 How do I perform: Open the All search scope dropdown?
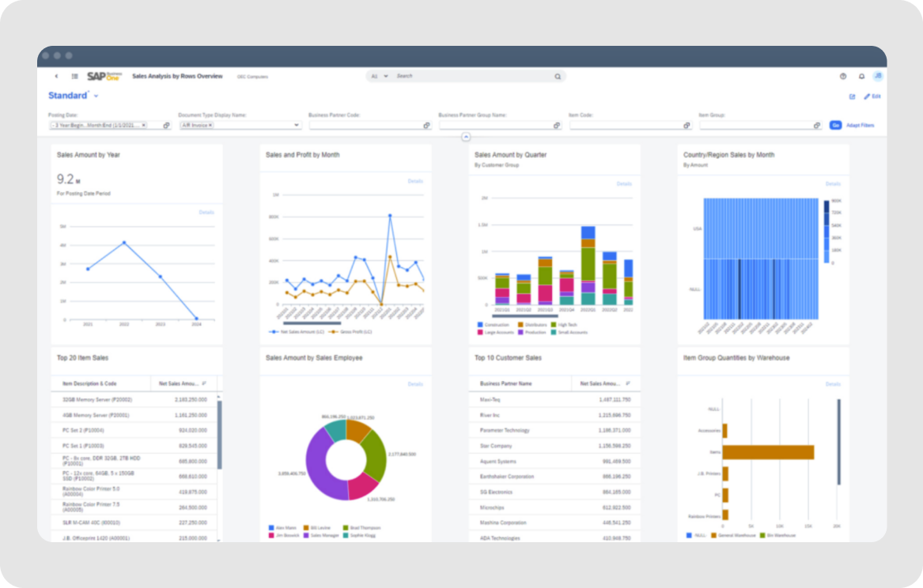point(380,76)
